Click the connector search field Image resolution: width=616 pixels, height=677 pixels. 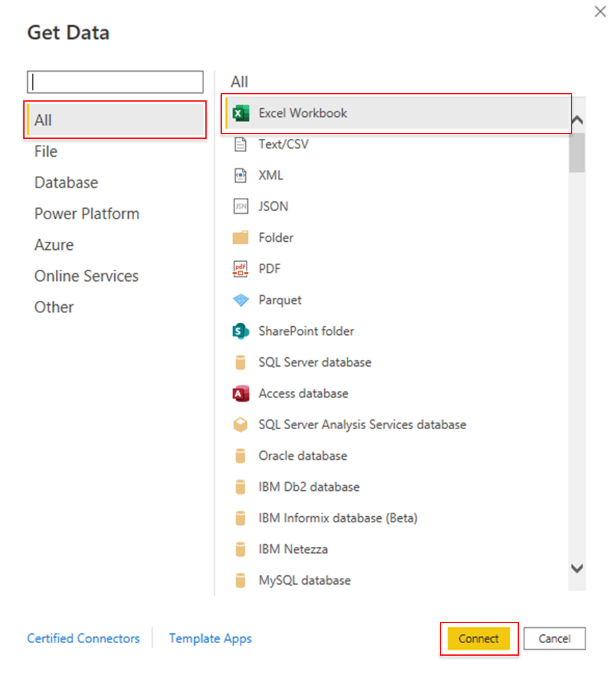[x=114, y=81]
